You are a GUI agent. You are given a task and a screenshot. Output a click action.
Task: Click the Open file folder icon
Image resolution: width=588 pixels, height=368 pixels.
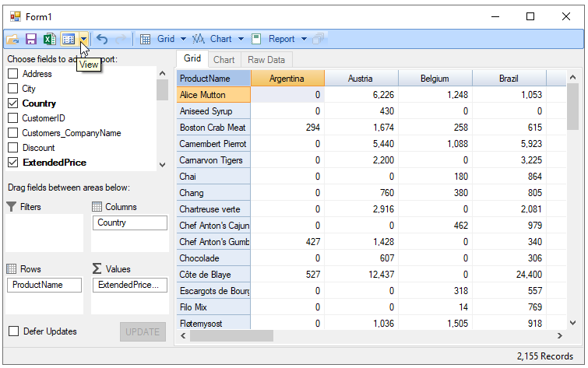click(x=13, y=39)
